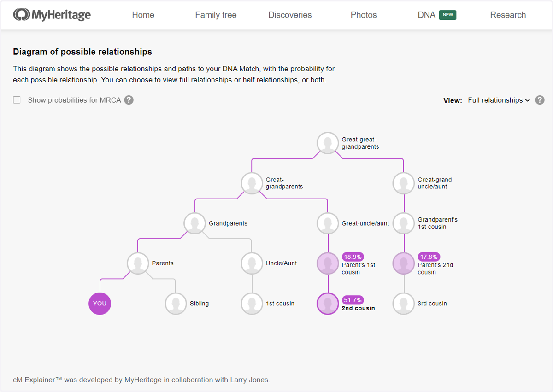
Task: Click the 'Great-grandparents' label
Action: coord(284,183)
